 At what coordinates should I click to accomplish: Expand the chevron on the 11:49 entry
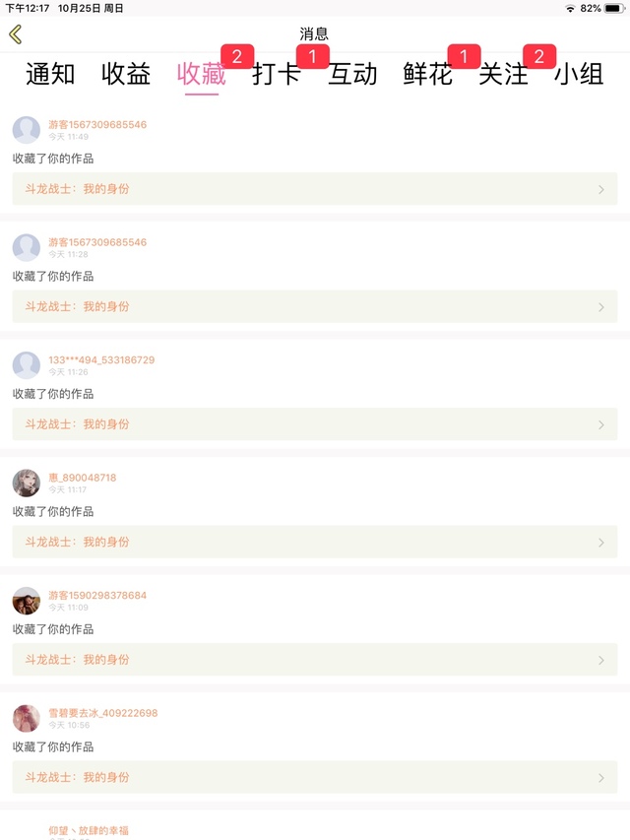tap(601, 189)
